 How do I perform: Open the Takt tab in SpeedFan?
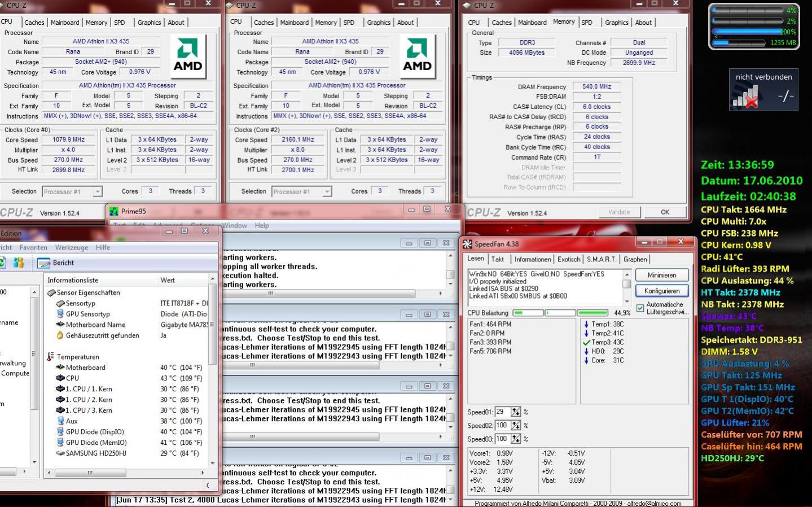(x=497, y=259)
